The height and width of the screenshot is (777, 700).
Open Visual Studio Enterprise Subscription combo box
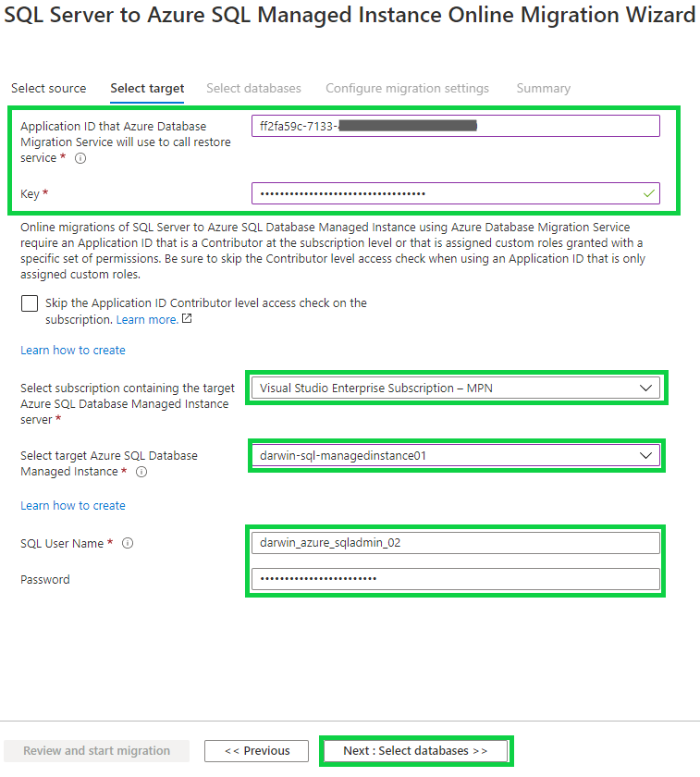click(456, 388)
